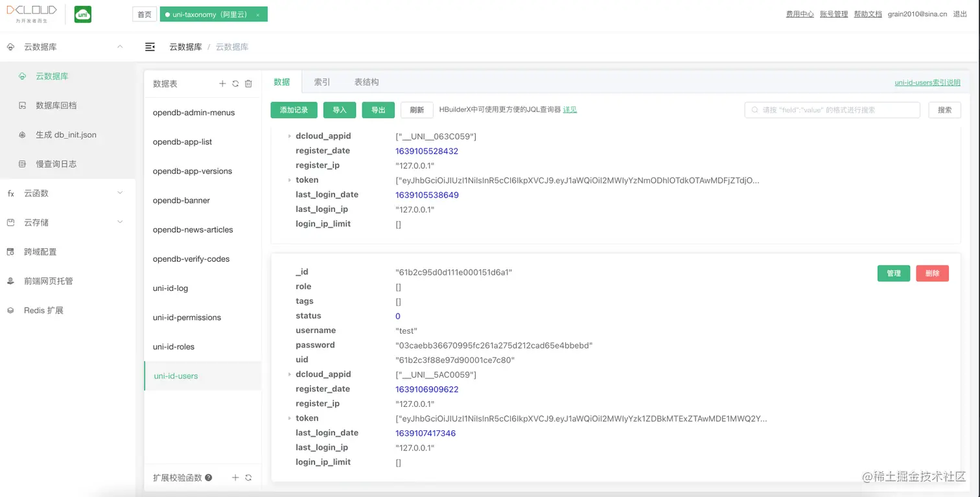980x497 pixels.
Task: Click the 添加记录 button
Action: tap(294, 110)
